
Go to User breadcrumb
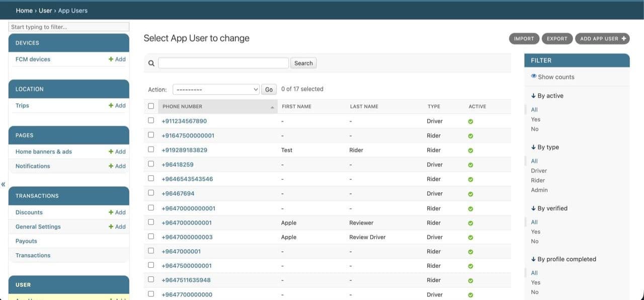point(45,11)
